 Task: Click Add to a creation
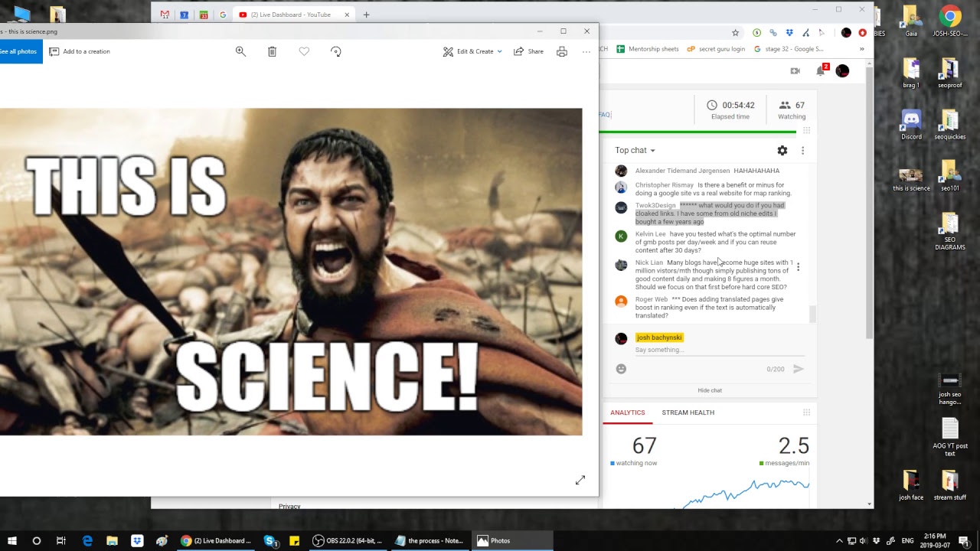[80, 51]
